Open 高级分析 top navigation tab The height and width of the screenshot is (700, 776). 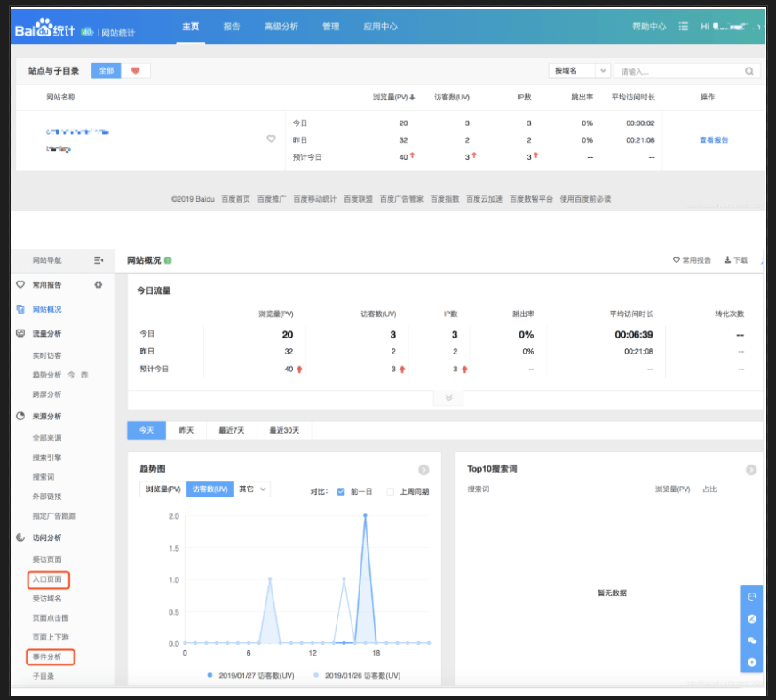281,27
